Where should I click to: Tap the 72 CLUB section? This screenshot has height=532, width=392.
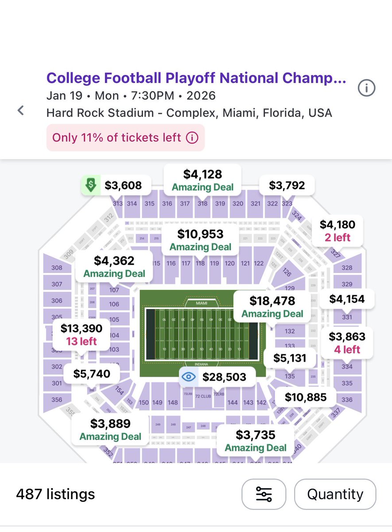pos(203,396)
